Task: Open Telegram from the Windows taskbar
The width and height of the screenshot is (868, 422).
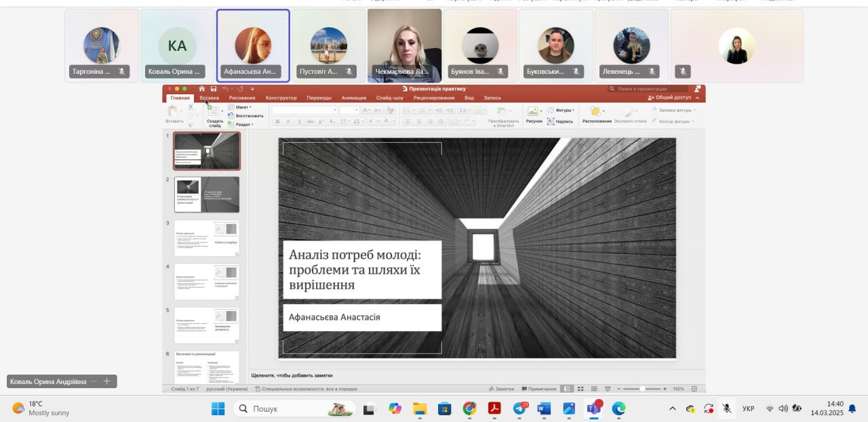Action: click(520, 408)
